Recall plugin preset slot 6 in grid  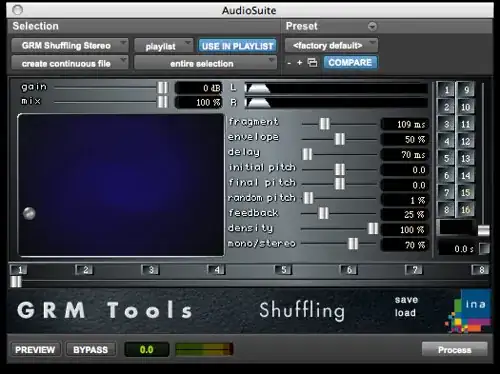tap(446, 175)
